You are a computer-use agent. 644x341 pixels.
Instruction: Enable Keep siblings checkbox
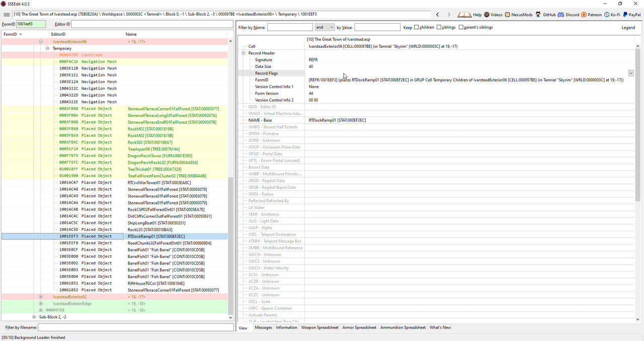coord(439,27)
